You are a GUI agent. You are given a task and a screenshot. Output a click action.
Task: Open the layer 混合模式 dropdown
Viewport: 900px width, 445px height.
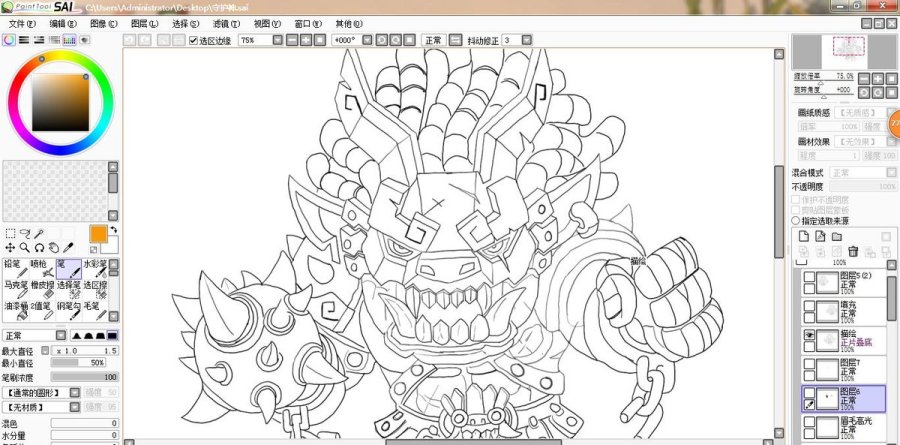[891, 172]
